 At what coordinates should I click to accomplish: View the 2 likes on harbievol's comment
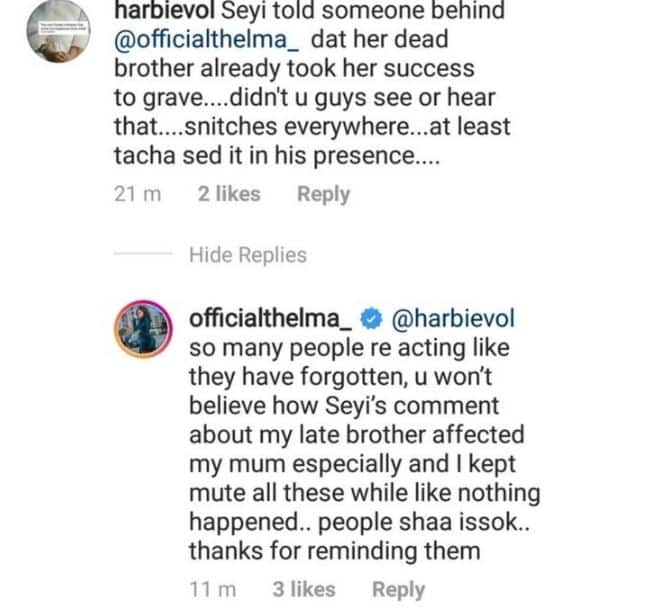coord(229,194)
